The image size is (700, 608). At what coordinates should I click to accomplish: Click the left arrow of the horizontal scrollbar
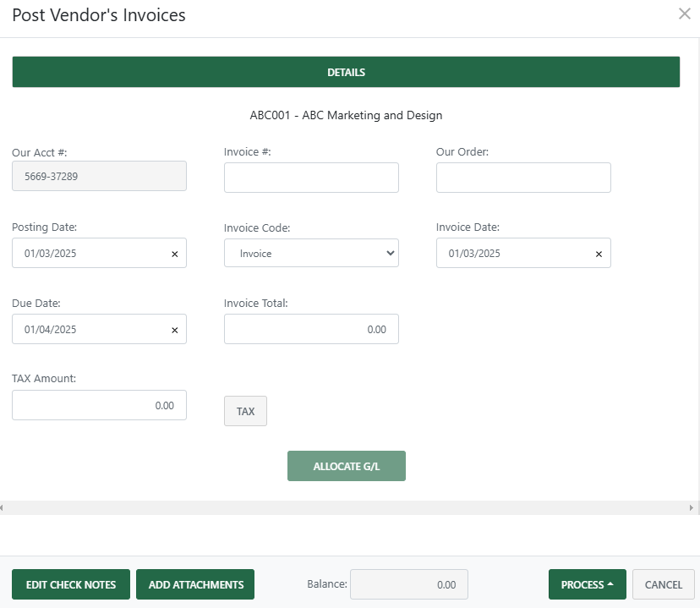[5, 507]
